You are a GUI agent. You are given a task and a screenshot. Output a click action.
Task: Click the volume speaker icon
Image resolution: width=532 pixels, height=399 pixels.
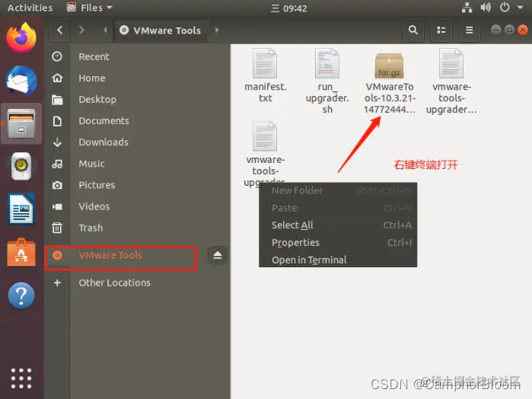coord(486,8)
